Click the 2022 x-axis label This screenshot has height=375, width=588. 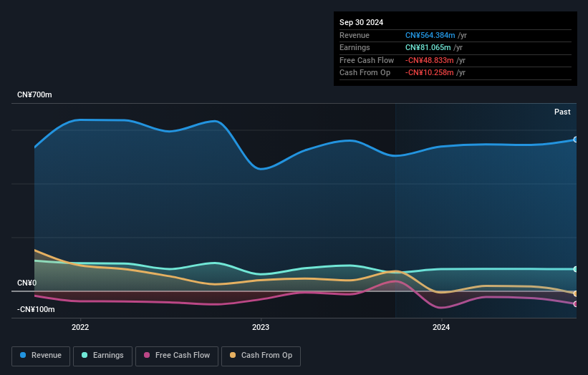click(x=80, y=328)
